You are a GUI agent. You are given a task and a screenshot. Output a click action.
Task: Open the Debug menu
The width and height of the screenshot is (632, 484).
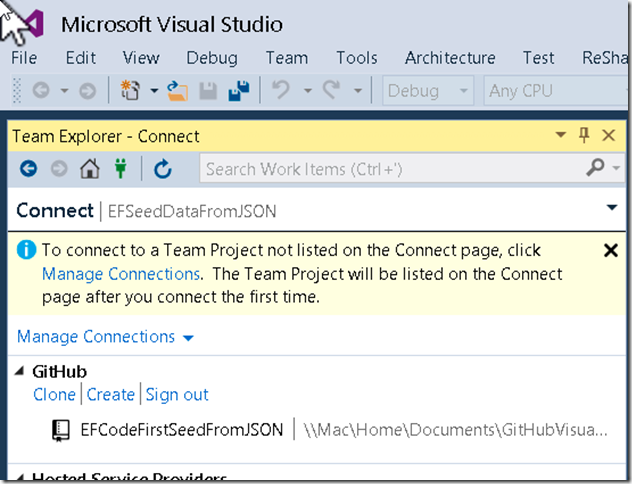pyautogui.click(x=212, y=58)
